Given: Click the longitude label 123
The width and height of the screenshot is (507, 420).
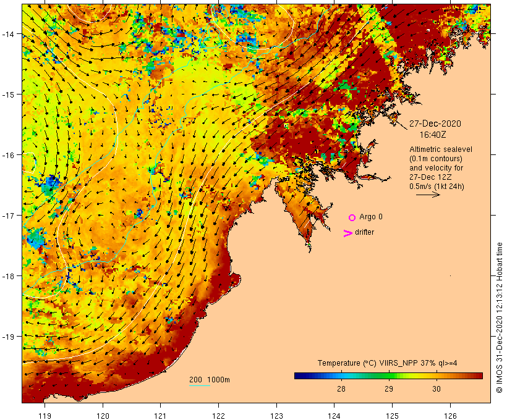Looking at the screenshot, I should (x=276, y=416).
